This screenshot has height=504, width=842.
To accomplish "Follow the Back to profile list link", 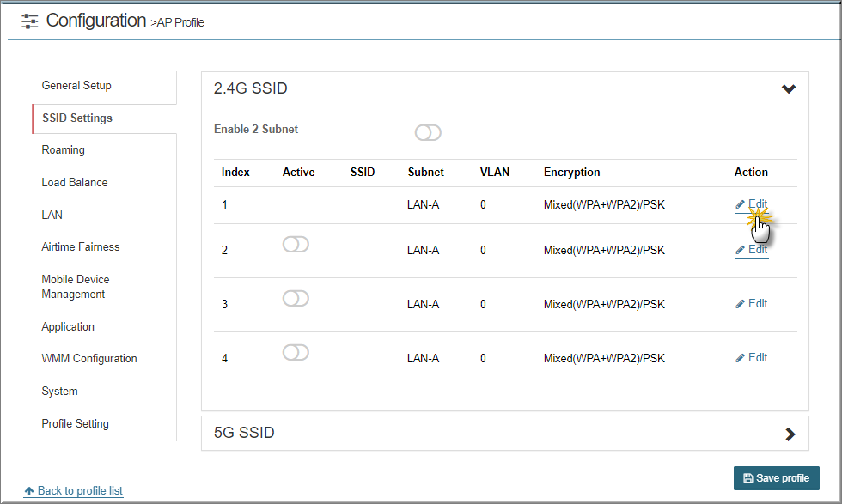I will pyautogui.click(x=80, y=490).
